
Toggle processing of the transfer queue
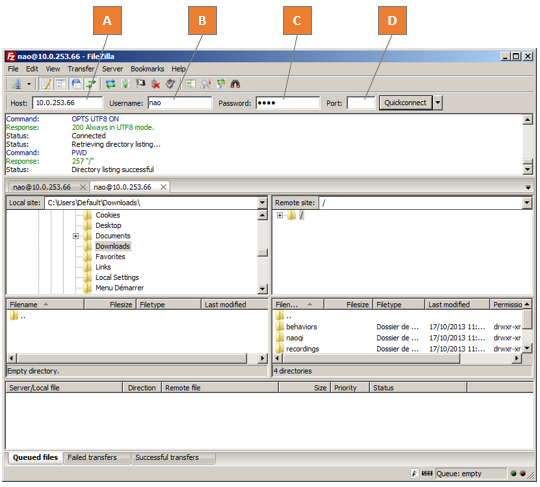coord(125,84)
